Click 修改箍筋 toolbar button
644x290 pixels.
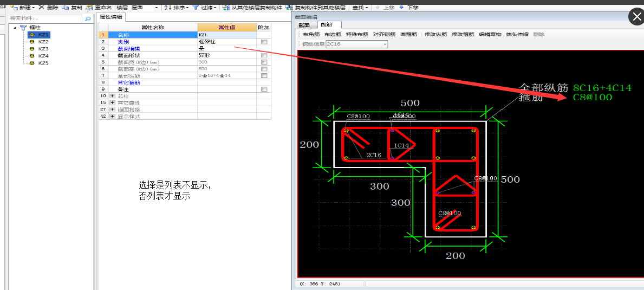click(x=463, y=35)
